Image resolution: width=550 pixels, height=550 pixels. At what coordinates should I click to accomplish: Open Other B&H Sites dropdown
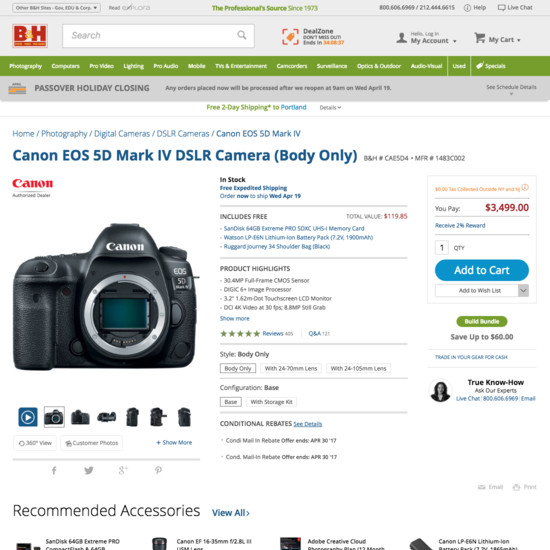coord(56,8)
